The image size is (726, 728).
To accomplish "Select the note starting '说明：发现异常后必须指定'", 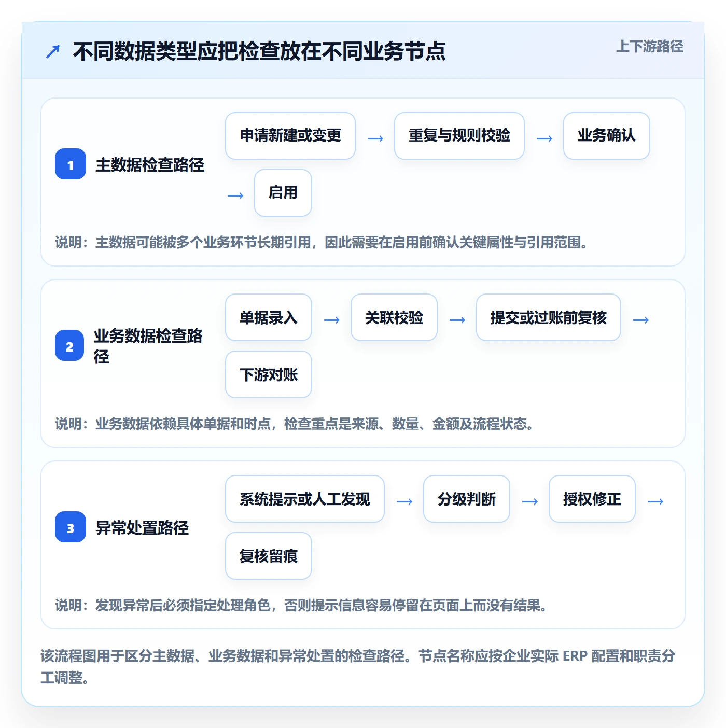I will click(x=302, y=605).
